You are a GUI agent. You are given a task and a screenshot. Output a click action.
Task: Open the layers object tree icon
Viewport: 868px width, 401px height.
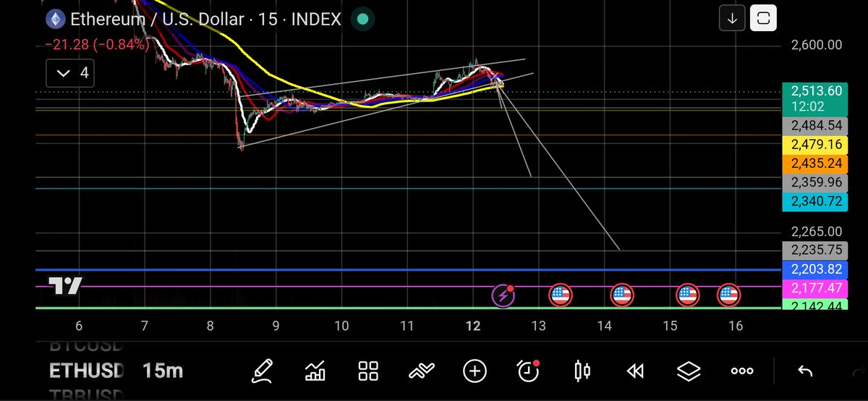(x=689, y=371)
